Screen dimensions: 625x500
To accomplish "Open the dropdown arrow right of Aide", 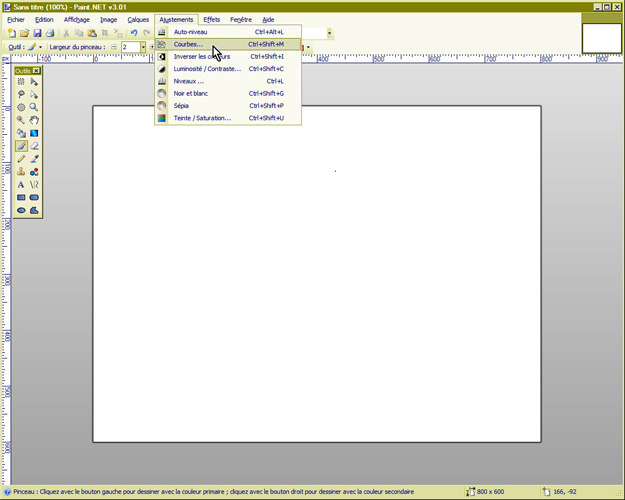I will pyautogui.click(x=329, y=33).
